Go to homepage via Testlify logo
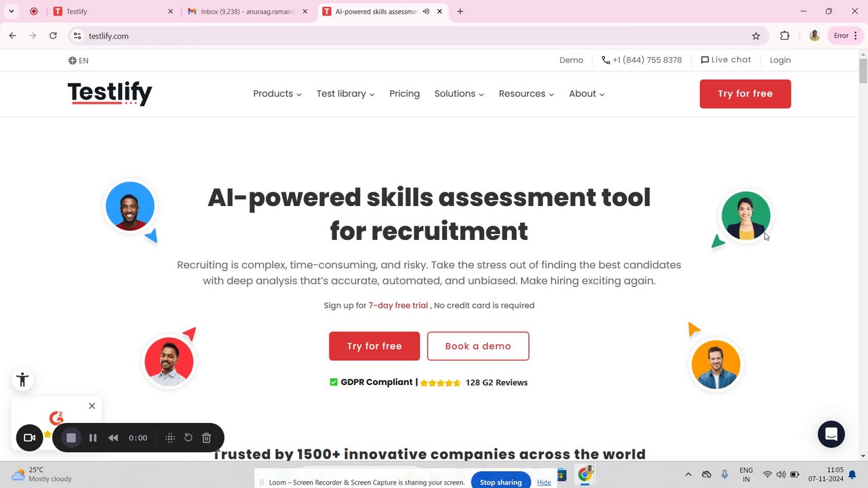 click(110, 94)
